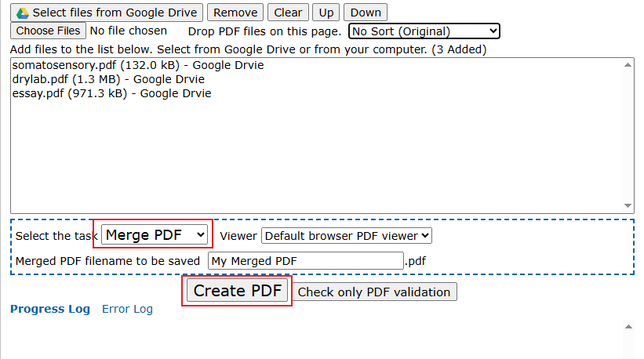This screenshot has height=359, width=644.
Task: Move selected file with Up button
Action: (x=326, y=13)
